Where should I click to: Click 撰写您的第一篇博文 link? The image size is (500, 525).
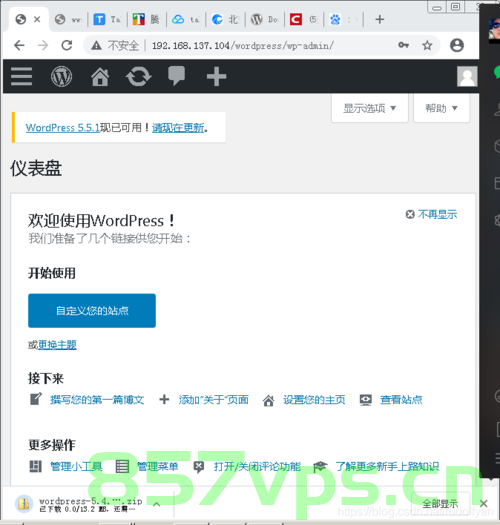97,400
